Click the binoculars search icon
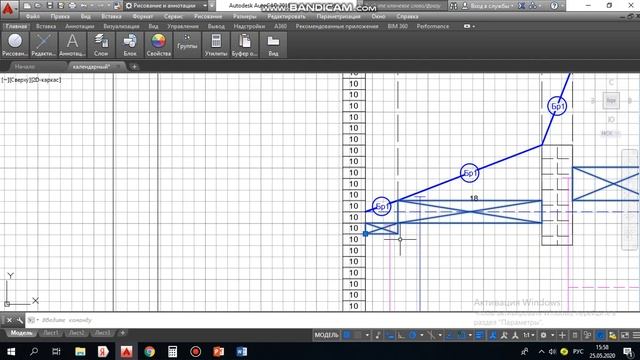 453,6
